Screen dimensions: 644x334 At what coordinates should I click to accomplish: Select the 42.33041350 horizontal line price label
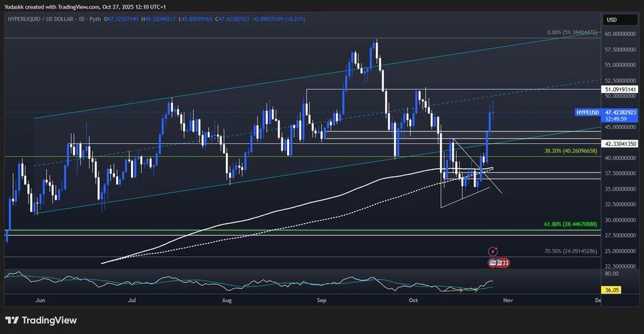point(620,144)
